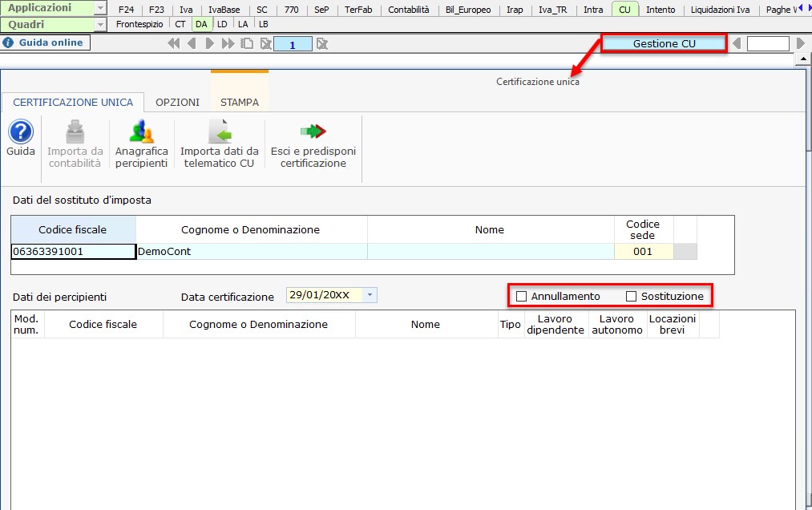
Task: Select the LA quadro tab
Action: (x=243, y=24)
